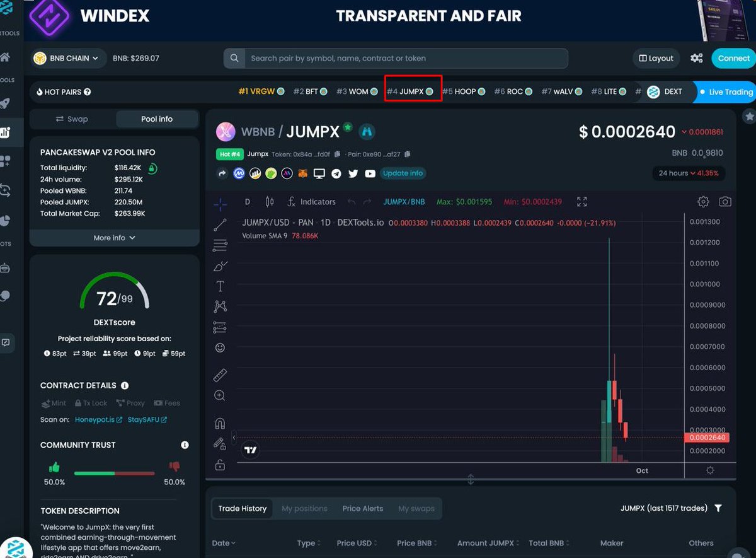
Task: Open the chart patterns tool
Action: pyautogui.click(x=220, y=306)
